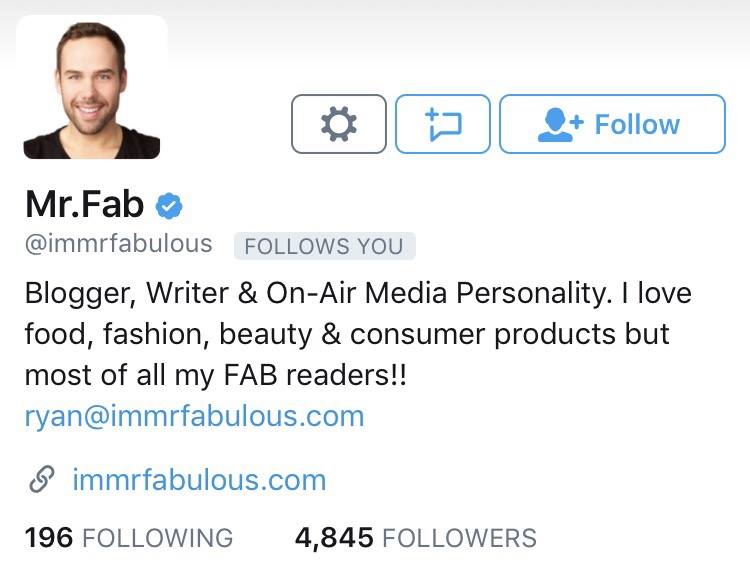Click the FOLLOWING label text
Viewport: 750px width, 566px height.
157,538
